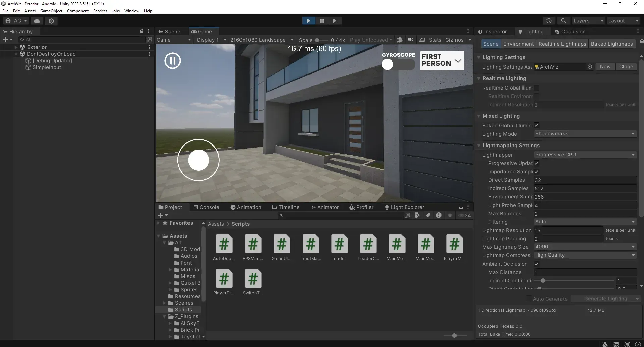Open the First Person view dropdown
Viewport: 644px width, 347px height.
pyautogui.click(x=442, y=61)
